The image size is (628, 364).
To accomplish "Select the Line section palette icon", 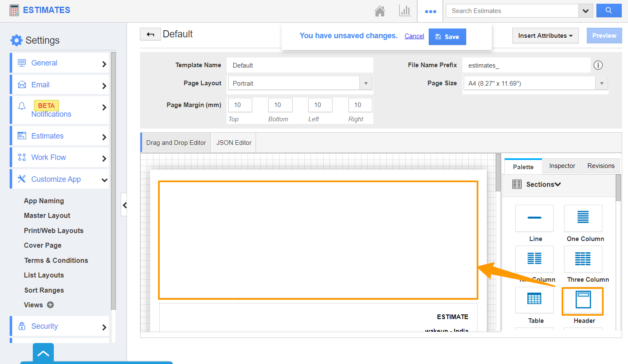I will 534,218.
